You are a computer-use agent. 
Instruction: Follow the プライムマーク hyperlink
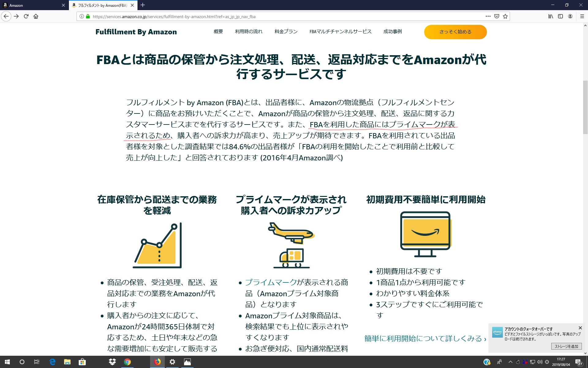[271, 282]
